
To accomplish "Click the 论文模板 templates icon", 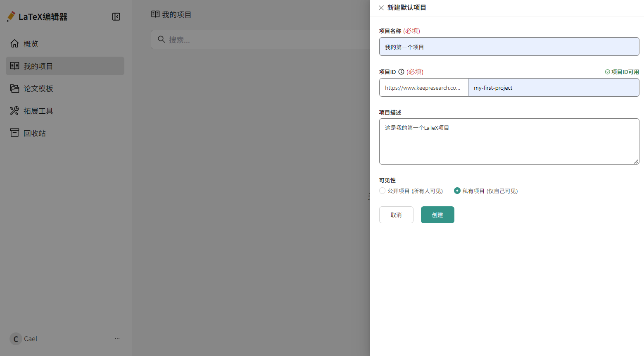I will pyautogui.click(x=14, y=88).
